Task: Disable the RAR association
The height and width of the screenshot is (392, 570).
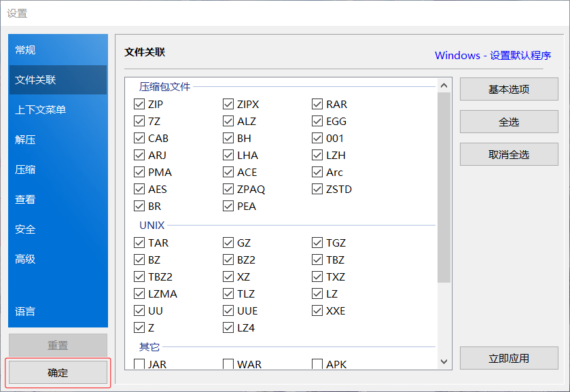Action: tap(317, 103)
